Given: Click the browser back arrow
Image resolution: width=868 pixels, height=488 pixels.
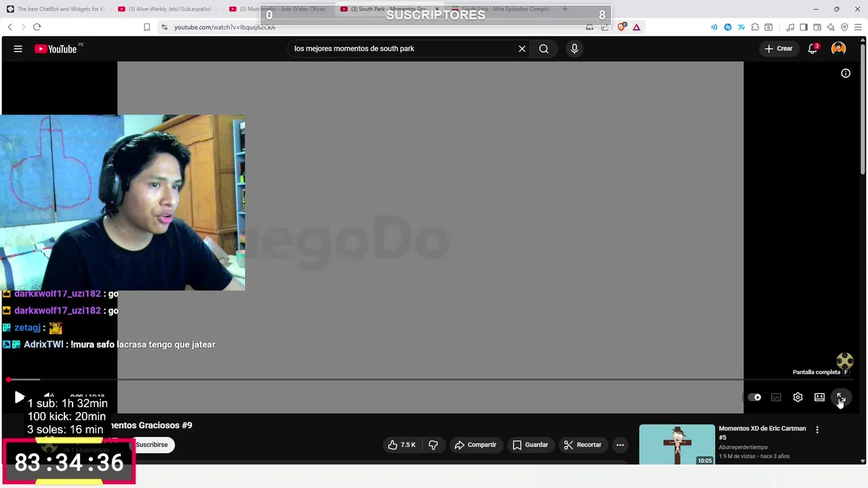Looking at the screenshot, I should click(9, 27).
